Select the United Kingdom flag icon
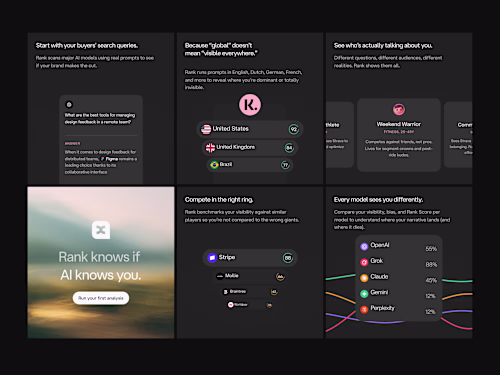The width and height of the screenshot is (500, 375). tap(210, 148)
